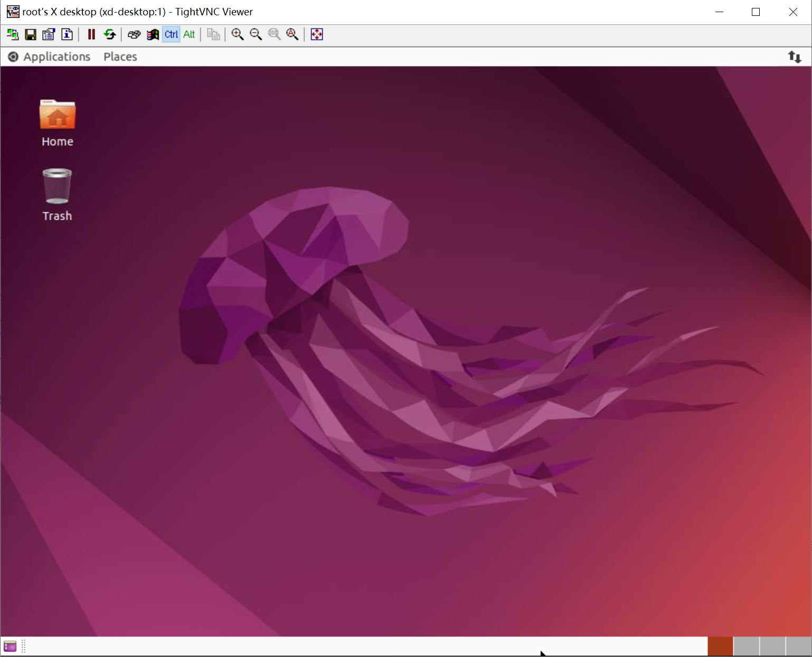Image resolution: width=812 pixels, height=657 pixels.
Task: Select the active orange workspace
Action: (720, 646)
